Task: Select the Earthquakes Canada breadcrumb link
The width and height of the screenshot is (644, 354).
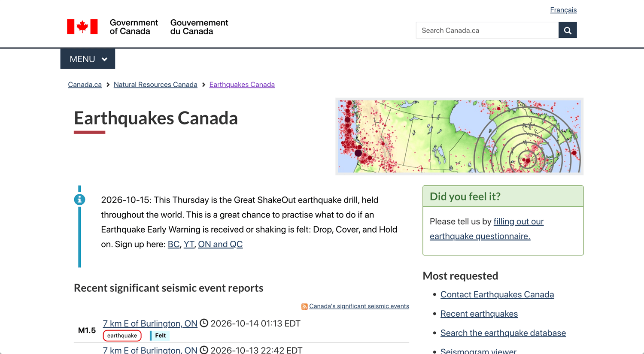Action: [242, 85]
